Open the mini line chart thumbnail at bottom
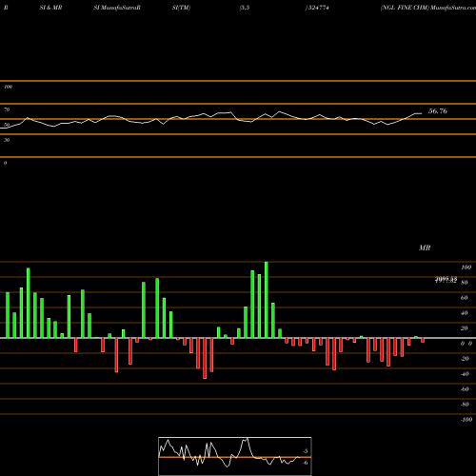The image size is (476, 476). [x=235, y=456]
